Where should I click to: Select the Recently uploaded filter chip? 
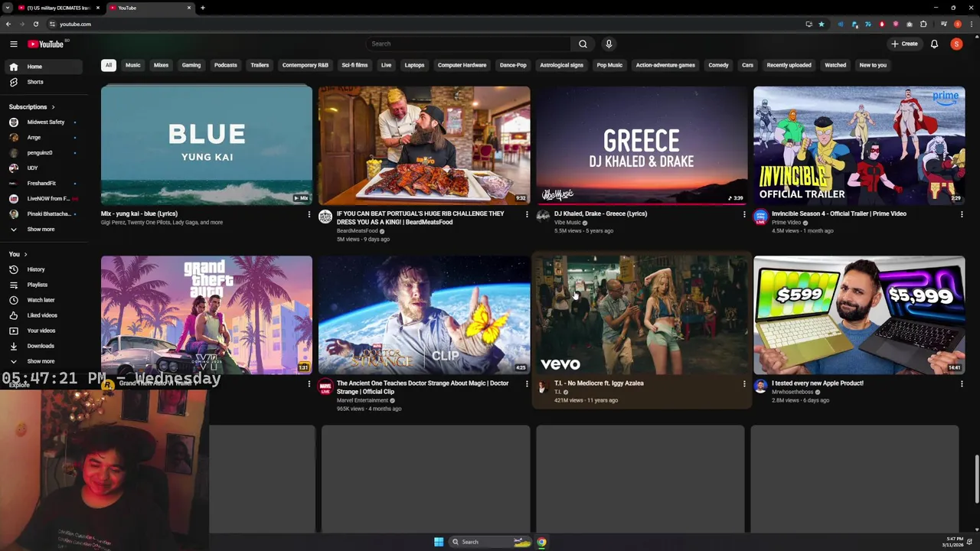click(789, 65)
